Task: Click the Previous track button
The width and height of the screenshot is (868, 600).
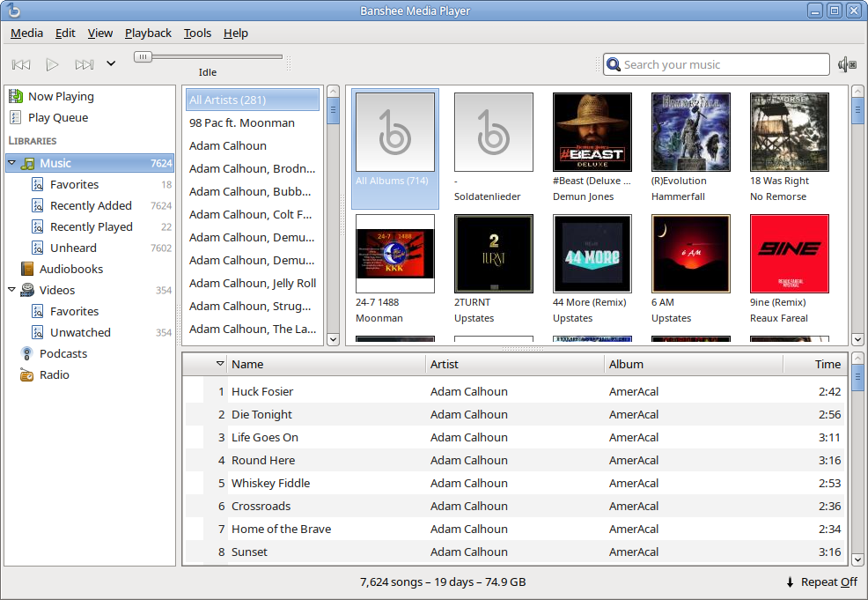Action: click(x=21, y=65)
